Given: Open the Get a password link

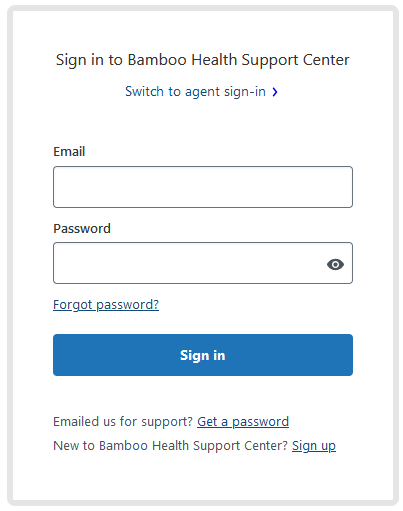Looking at the screenshot, I should pyautogui.click(x=243, y=422).
